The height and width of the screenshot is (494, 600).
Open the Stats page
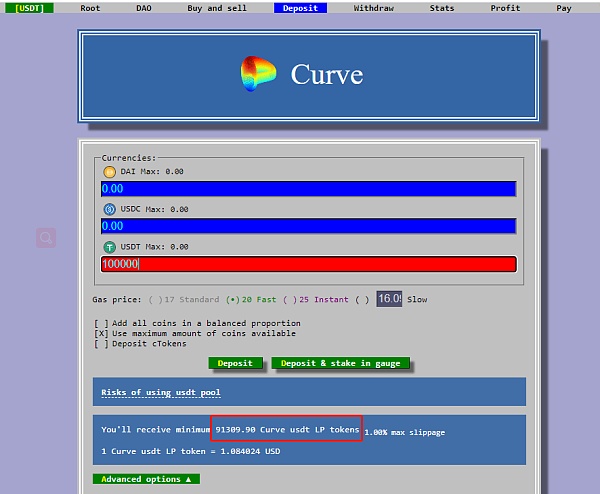pyautogui.click(x=442, y=8)
